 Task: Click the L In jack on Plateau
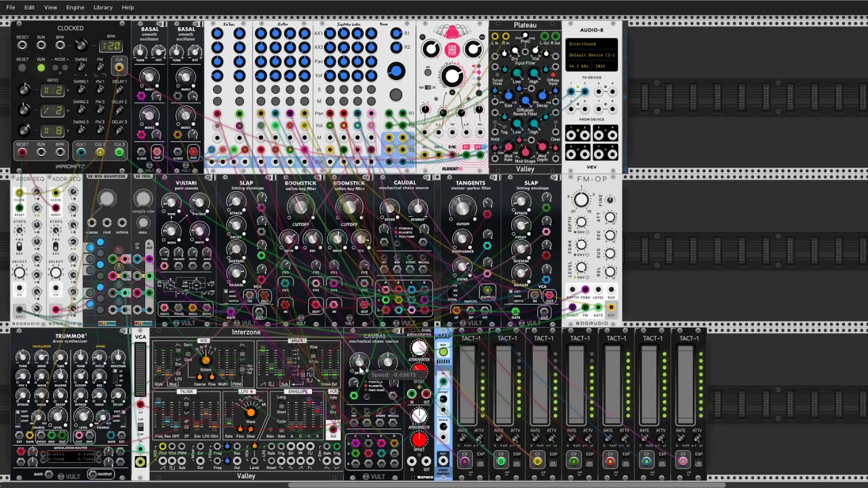(495, 37)
